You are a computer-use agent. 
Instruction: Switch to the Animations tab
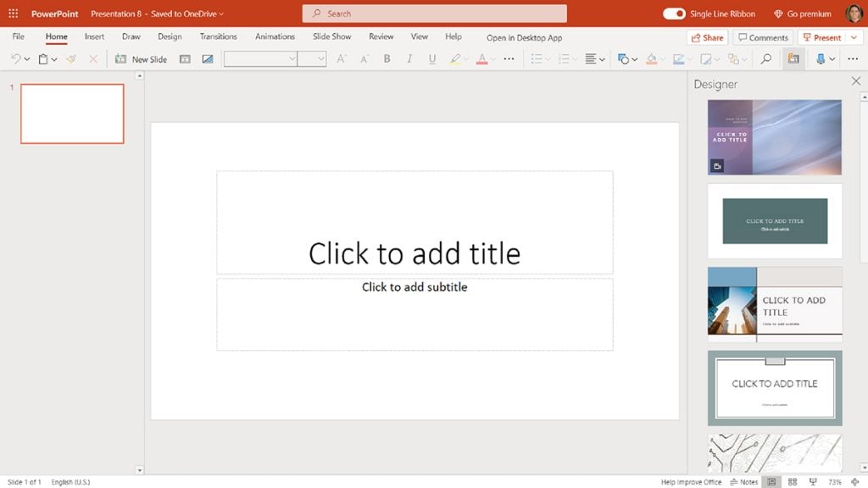click(x=275, y=36)
